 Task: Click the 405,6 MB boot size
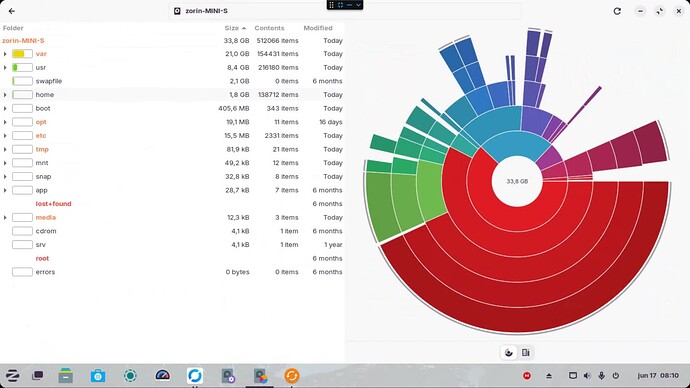[x=234, y=109]
